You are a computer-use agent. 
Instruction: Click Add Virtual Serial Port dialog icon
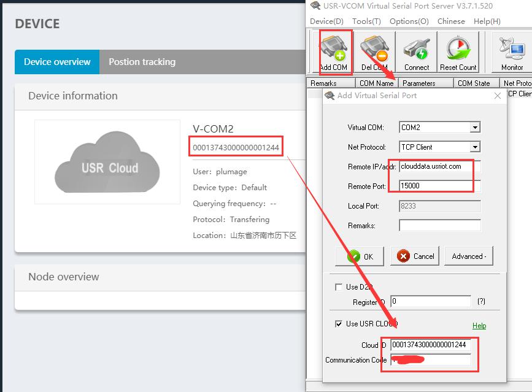click(x=330, y=96)
